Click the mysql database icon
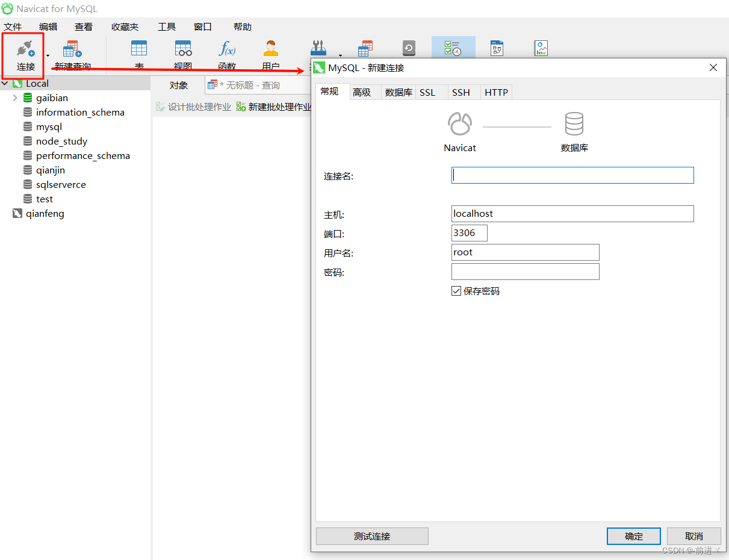This screenshot has height=560, width=729. click(28, 126)
